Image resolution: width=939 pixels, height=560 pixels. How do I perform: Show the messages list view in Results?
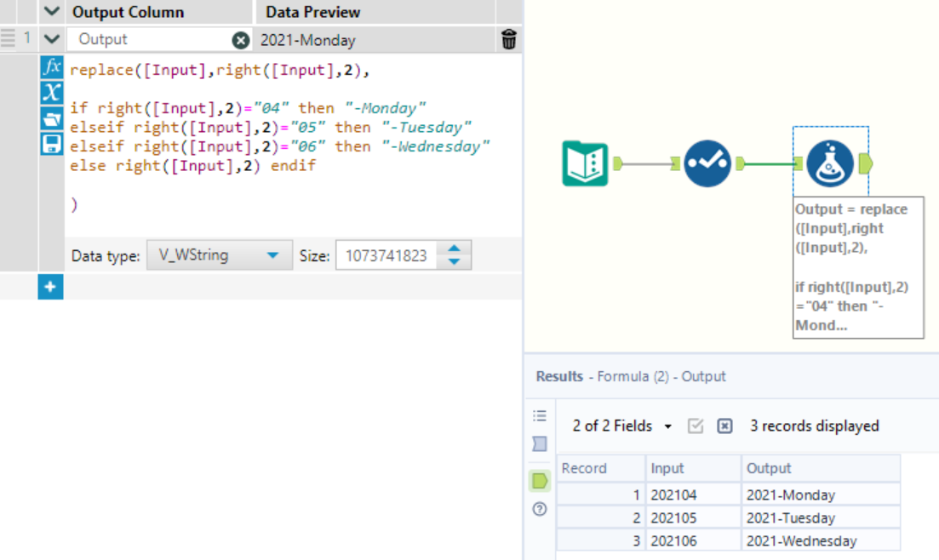(x=539, y=416)
